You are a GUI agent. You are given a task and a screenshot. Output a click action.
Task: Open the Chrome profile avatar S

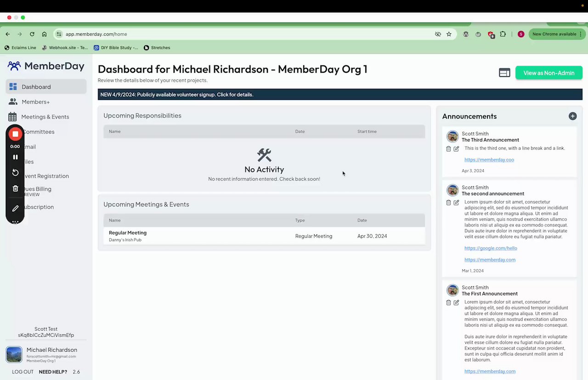[521, 34]
